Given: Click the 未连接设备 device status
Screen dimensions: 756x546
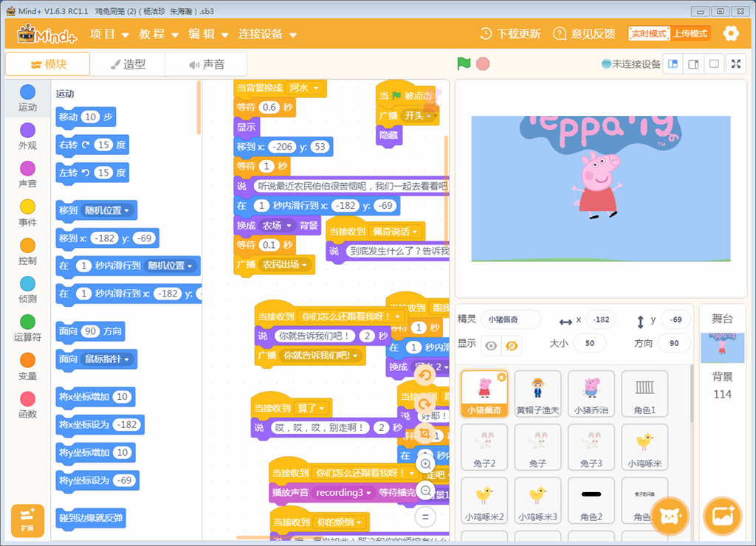Looking at the screenshot, I should (631, 64).
